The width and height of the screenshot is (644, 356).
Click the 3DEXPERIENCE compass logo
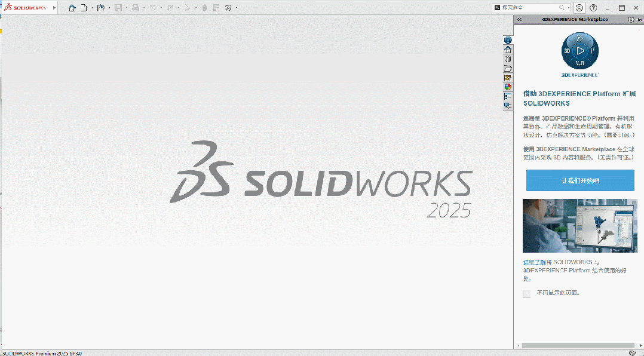[580, 51]
